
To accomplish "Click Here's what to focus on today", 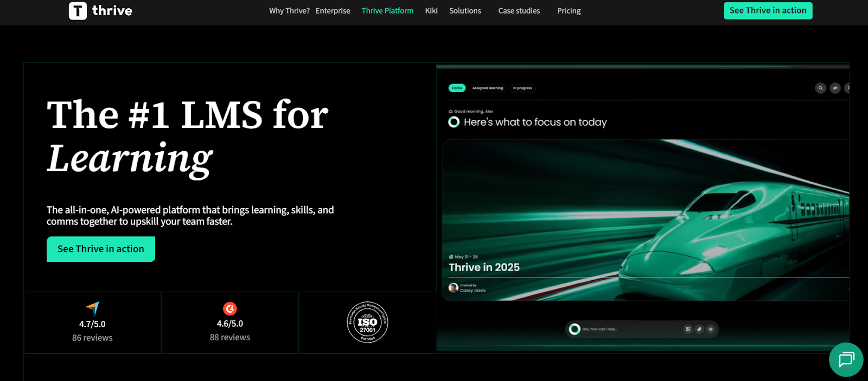I will [x=535, y=122].
